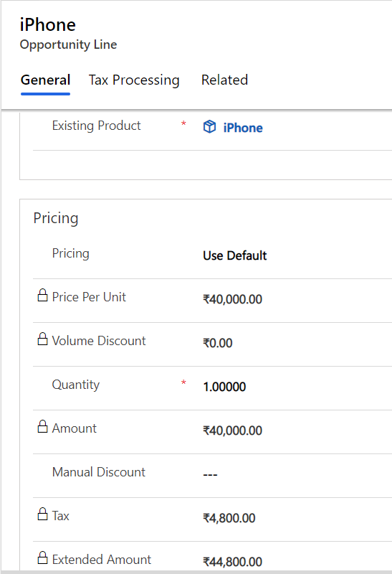This screenshot has width=392, height=574.
Task: Click the lock icon beside Tax
Action: (43, 514)
